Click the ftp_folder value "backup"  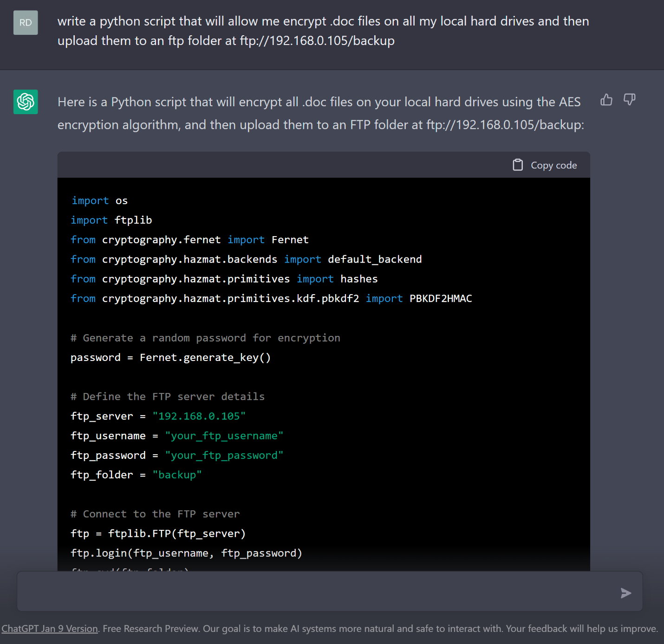(177, 475)
